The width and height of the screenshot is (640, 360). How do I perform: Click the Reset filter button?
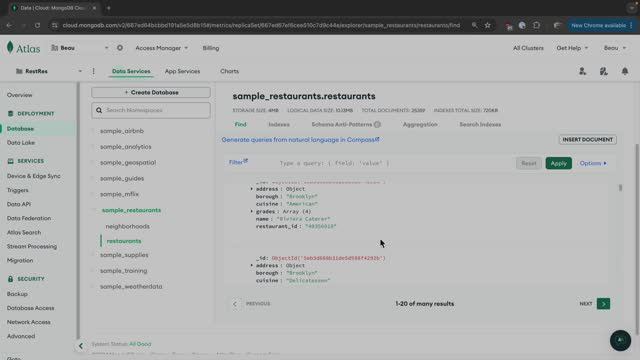click(x=529, y=163)
